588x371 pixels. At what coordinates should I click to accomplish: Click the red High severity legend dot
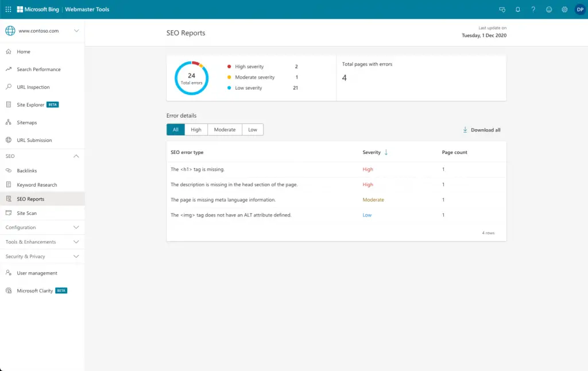[x=229, y=67]
